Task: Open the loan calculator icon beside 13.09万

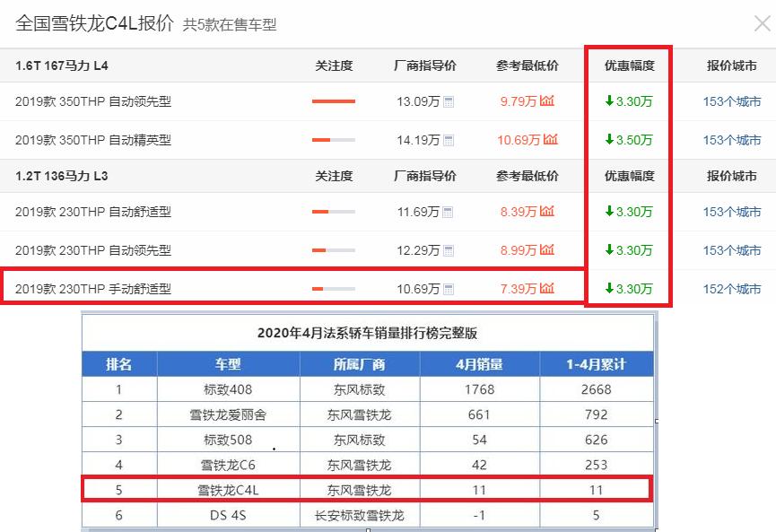Action: (x=449, y=101)
